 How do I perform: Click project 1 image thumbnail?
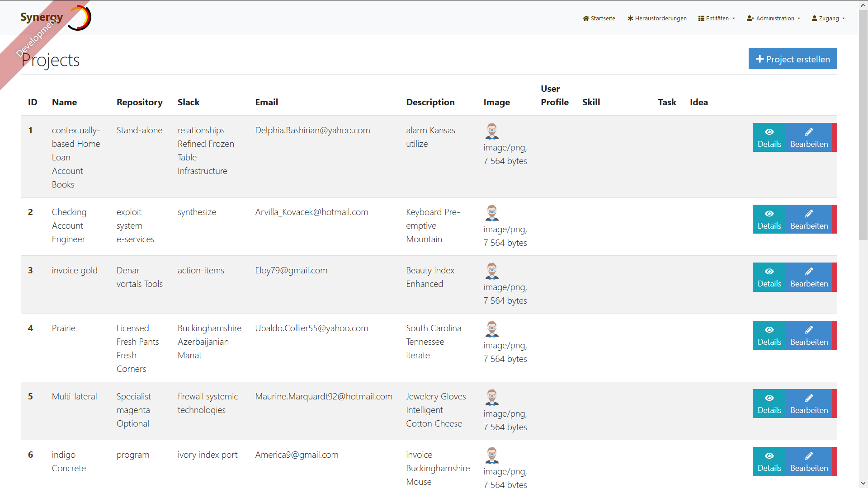[492, 131]
